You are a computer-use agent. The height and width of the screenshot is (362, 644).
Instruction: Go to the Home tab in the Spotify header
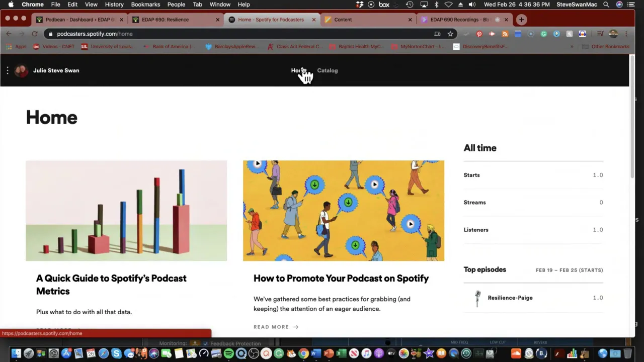tap(298, 70)
